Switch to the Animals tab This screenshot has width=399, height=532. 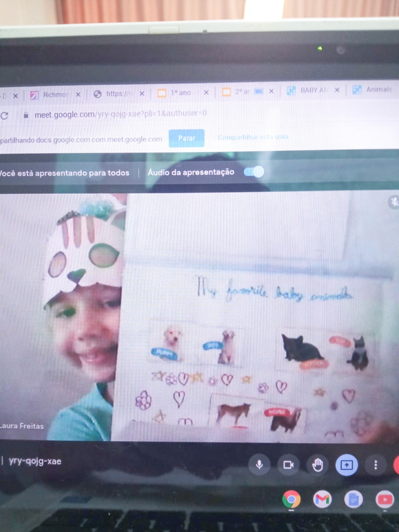pyautogui.click(x=378, y=90)
